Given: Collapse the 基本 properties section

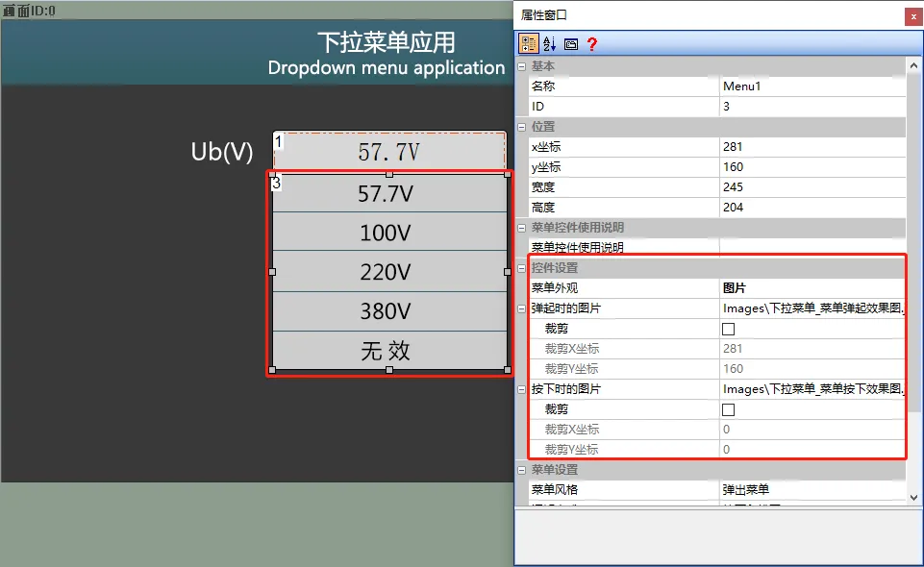Looking at the screenshot, I should [x=520, y=65].
